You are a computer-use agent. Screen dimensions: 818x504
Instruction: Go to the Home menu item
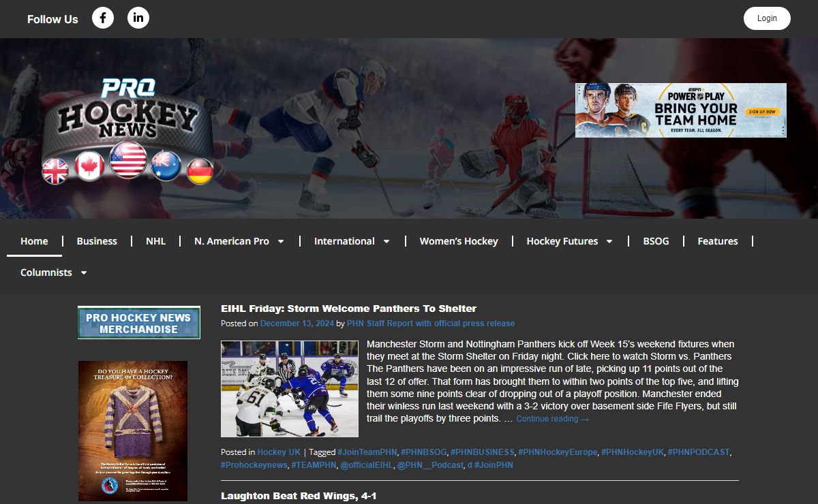[x=34, y=241]
